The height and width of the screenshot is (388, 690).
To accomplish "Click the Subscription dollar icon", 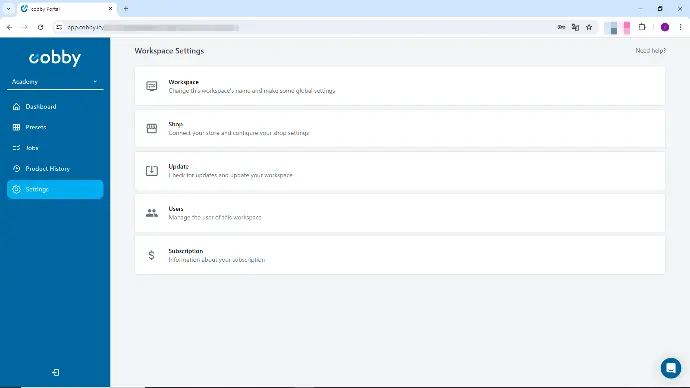I will [151, 255].
